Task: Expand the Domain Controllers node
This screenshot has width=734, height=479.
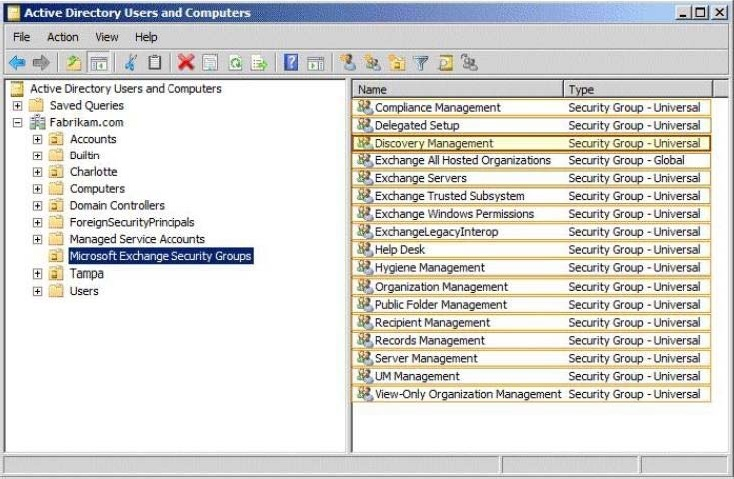Action: click(37, 206)
